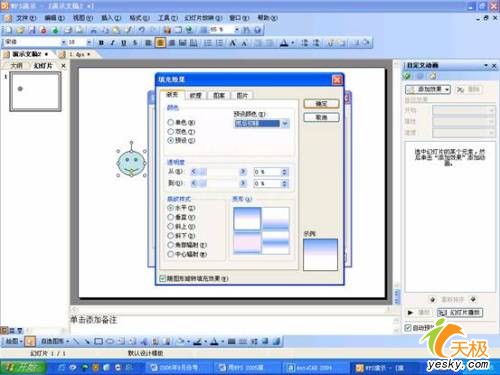
Task: Open the File (文件) menu
Action: click(26, 18)
